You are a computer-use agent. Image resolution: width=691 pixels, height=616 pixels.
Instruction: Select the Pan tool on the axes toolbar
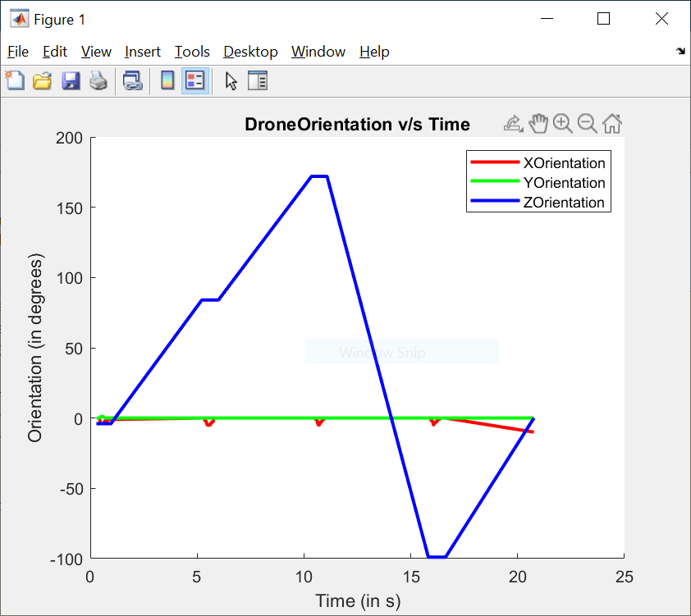pyautogui.click(x=539, y=123)
